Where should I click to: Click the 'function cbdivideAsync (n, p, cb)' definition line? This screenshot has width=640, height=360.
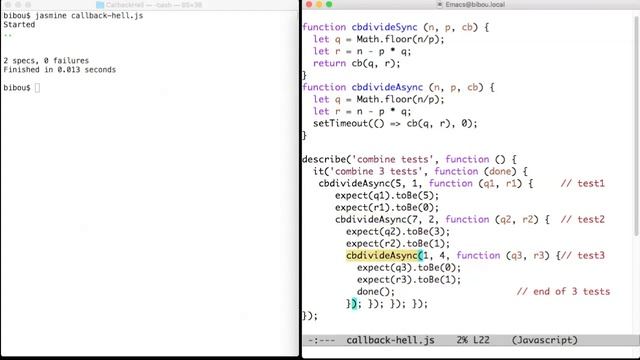pos(398,87)
